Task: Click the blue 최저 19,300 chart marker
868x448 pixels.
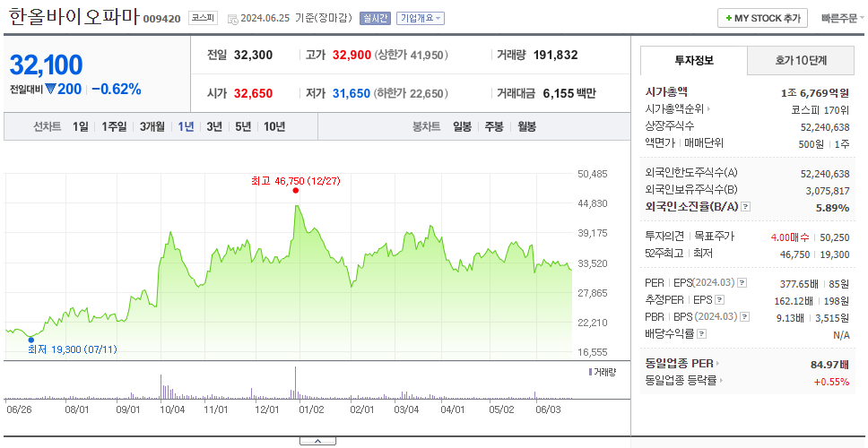Action: click(31, 340)
